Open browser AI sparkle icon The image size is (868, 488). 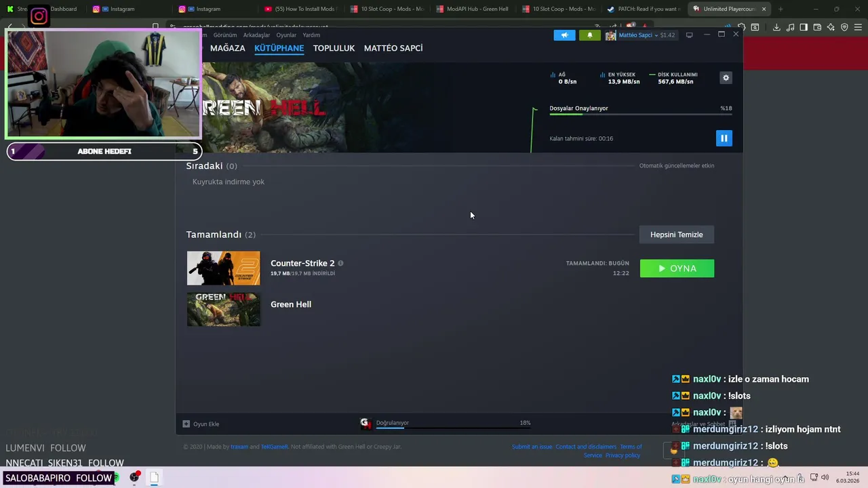[x=831, y=27]
